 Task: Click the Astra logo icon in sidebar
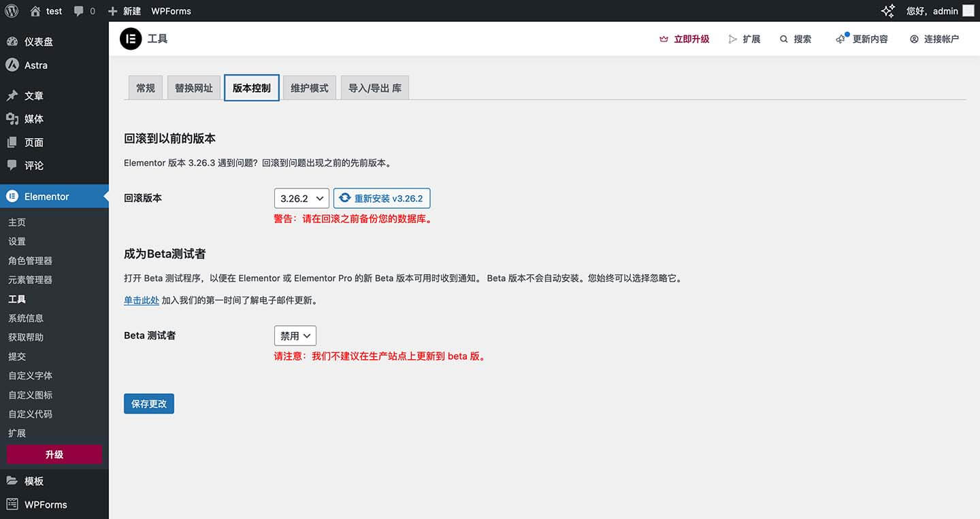[x=12, y=65]
